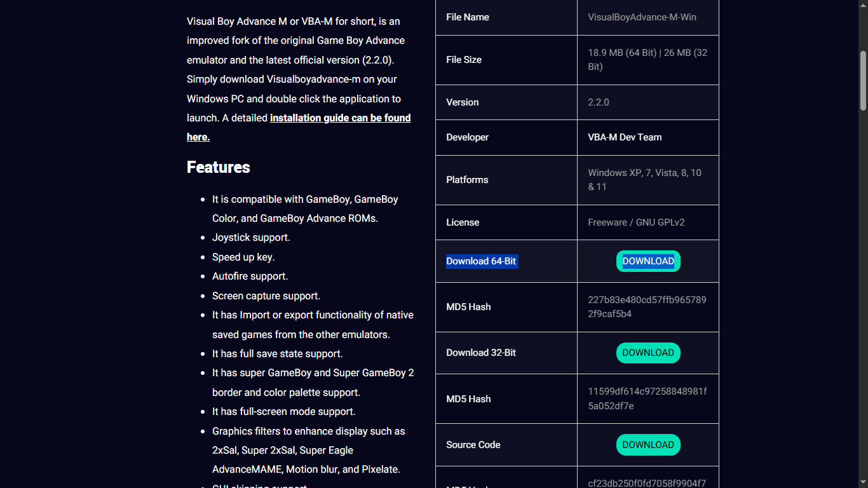Grab the vertical scrollbar thumb
868x488 pixels.
(x=863, y=79)
